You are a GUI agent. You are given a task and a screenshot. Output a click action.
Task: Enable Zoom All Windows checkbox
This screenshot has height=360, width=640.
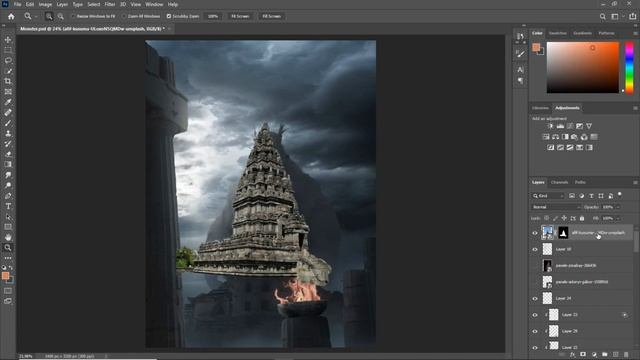pyautogui.click(x=124, y=16)
